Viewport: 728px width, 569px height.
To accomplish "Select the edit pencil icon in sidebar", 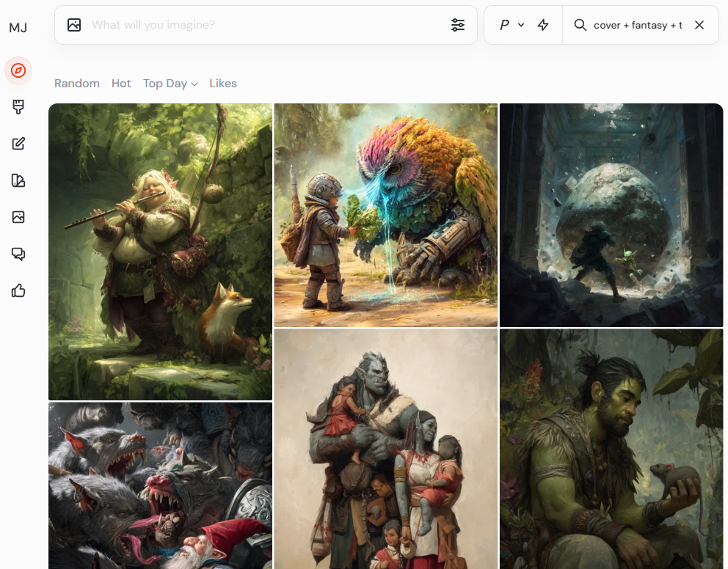I will [18, 144].
